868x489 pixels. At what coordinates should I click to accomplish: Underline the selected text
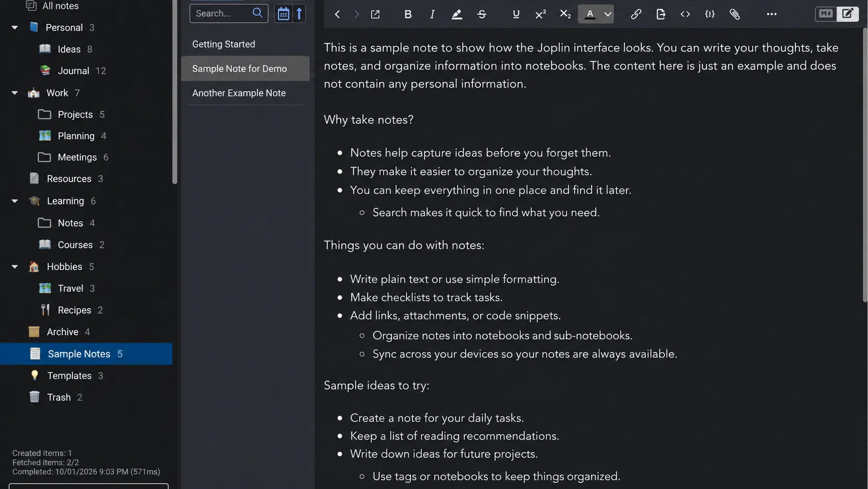coord(516,14)
